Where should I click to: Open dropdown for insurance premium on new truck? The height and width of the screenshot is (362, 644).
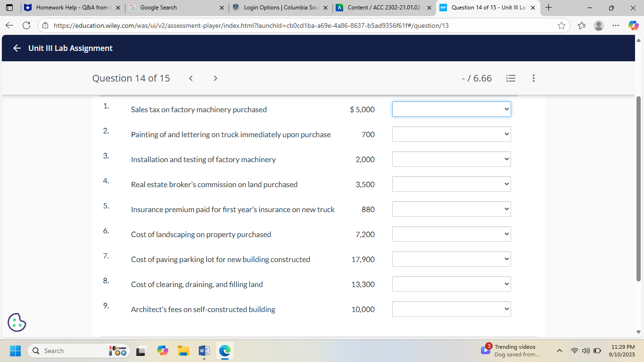tap(452, 209)
